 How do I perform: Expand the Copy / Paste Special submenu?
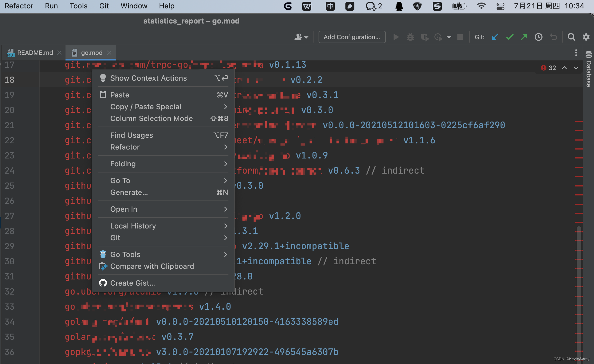tap(146, 107)
